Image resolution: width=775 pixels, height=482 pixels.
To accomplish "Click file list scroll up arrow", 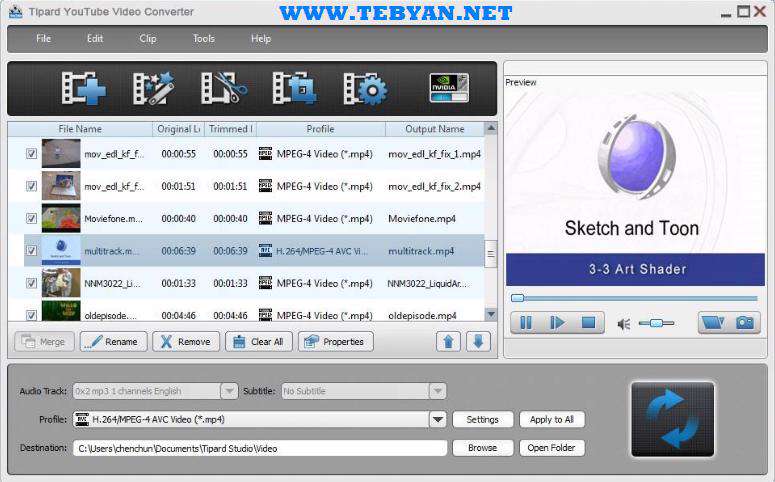I will [x=491, y=128].
